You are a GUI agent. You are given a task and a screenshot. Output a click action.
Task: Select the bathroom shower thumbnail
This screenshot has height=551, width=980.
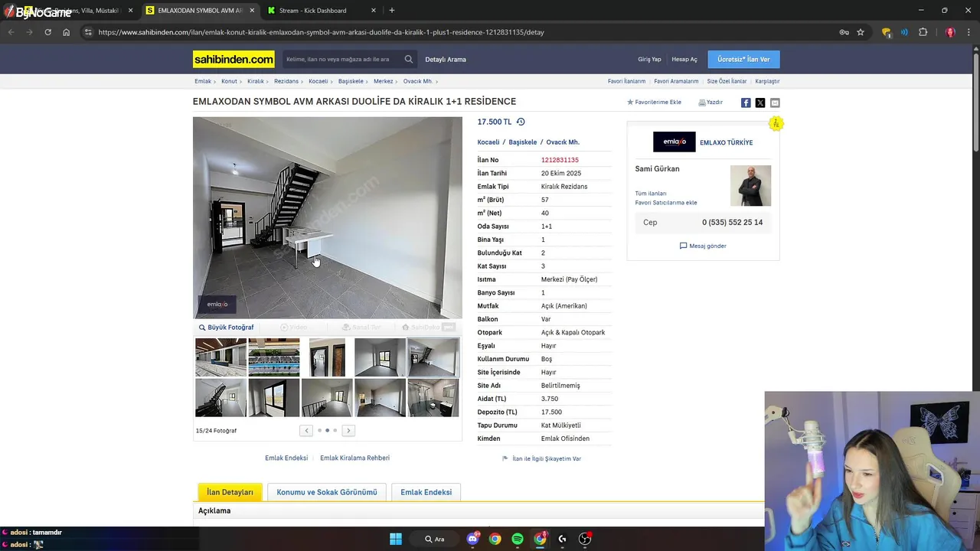pyautogui.click(x=433, y=398)
